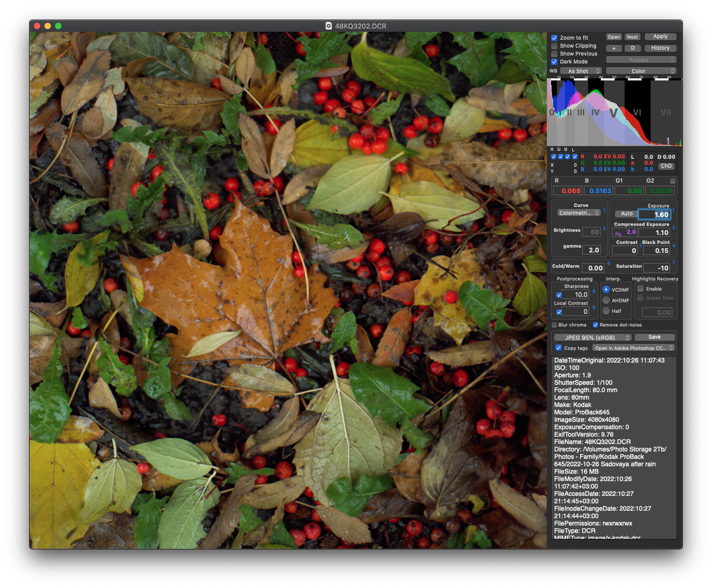
Task: Save the image with Save button
Action: [x=655, y=337]
